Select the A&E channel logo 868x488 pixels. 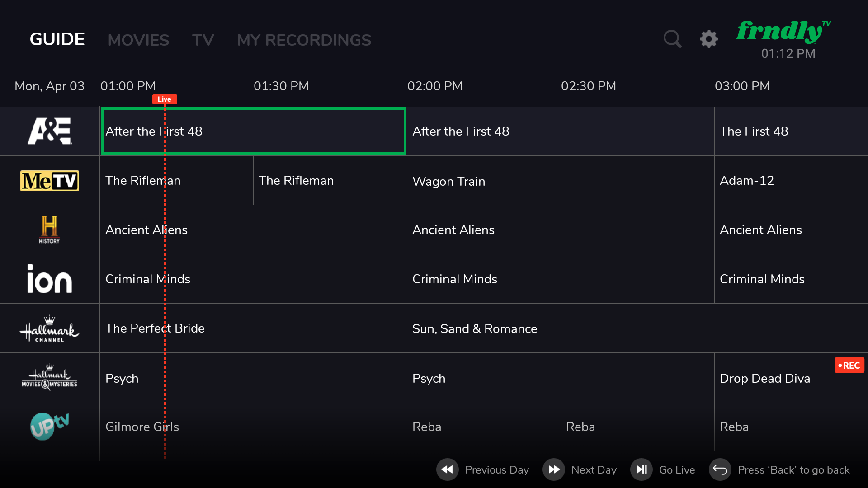[50, 131]
